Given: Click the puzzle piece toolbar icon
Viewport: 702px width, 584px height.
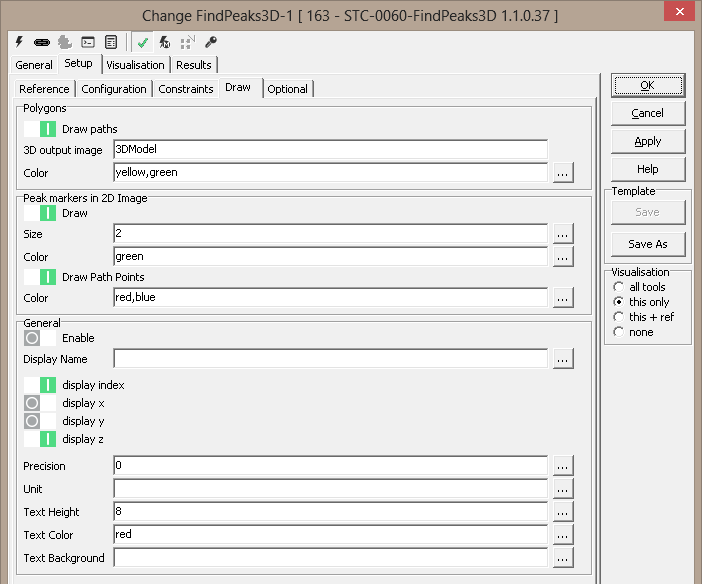Looking at the screenshot, I should pos(65,43).
